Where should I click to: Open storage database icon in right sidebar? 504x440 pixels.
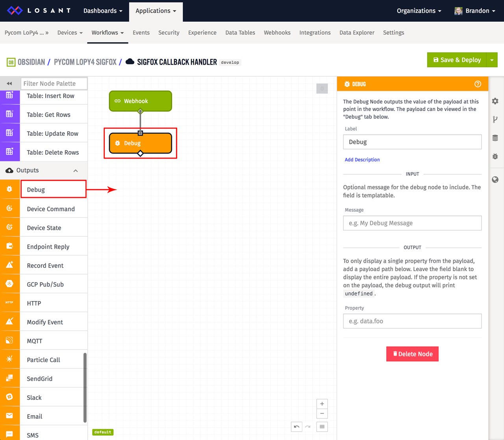click(x=495, y=138)
